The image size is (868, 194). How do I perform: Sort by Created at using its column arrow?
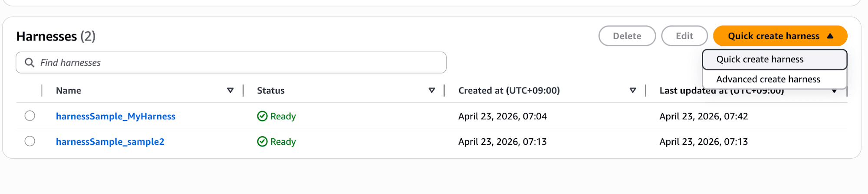point(633,90)
